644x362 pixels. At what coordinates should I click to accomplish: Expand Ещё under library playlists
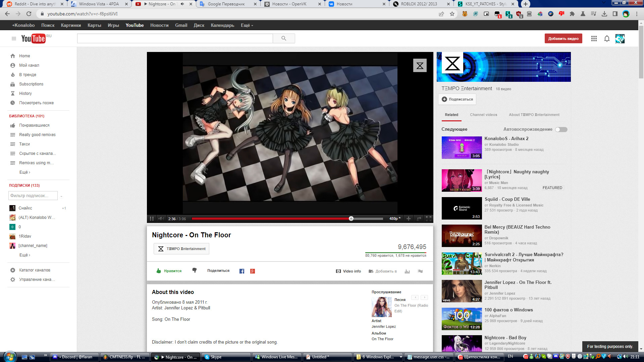coord(25,172)
